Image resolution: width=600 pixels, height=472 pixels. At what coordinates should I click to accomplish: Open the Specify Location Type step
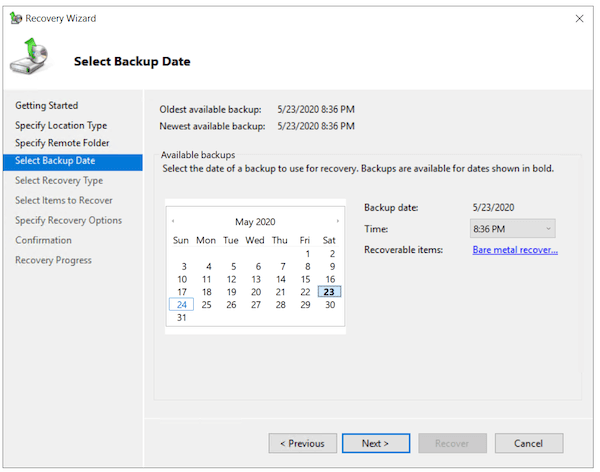61,125
